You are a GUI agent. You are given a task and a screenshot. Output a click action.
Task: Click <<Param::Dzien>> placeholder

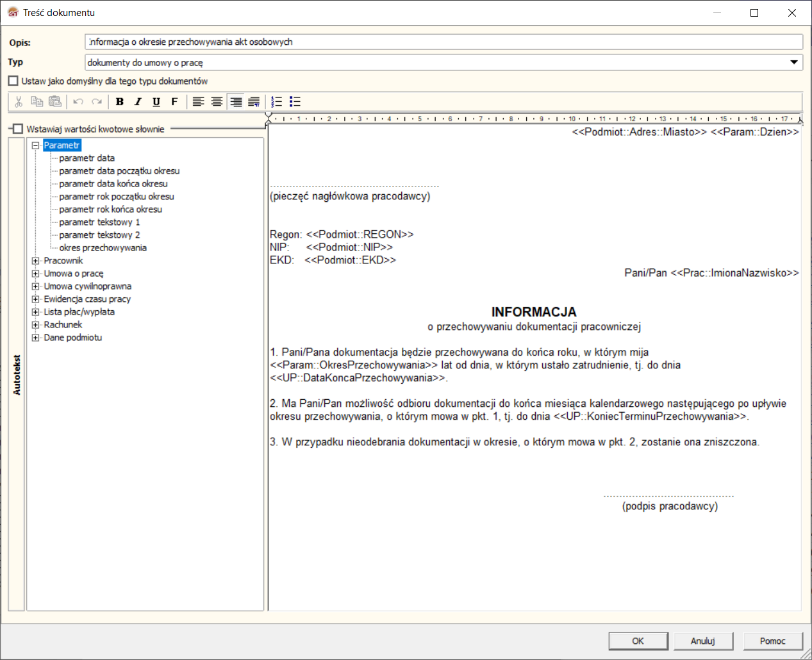755,132
